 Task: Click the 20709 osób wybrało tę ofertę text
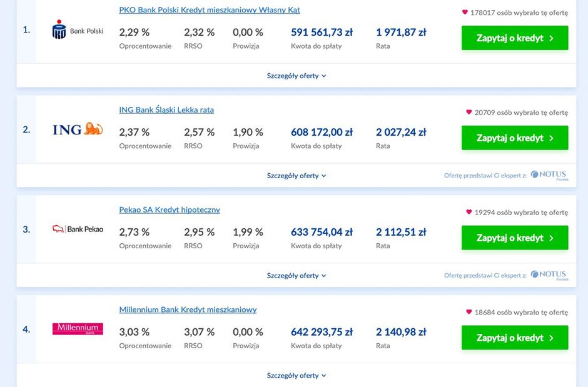click(521, 113)
